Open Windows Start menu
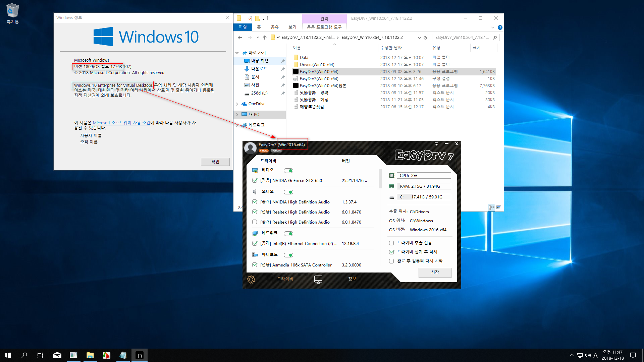The image size is (644, 362). 8,355
